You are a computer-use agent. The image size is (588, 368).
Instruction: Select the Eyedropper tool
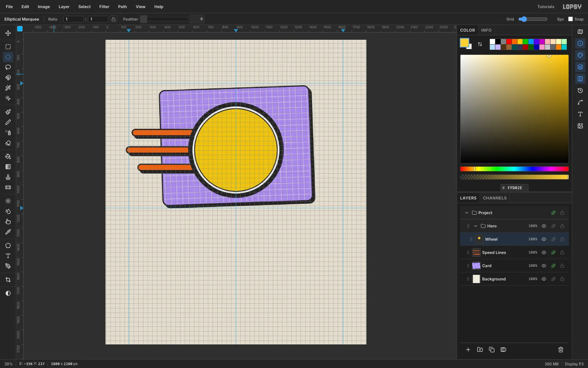8,232
